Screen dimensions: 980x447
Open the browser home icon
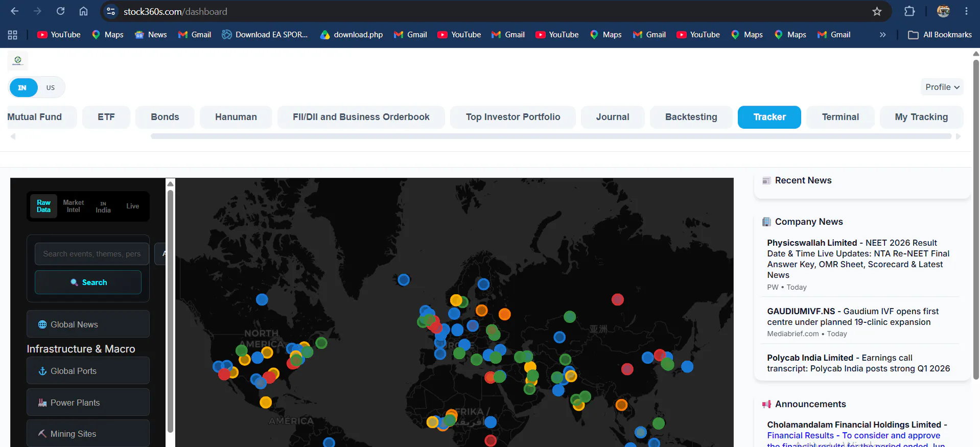[83, 11]
